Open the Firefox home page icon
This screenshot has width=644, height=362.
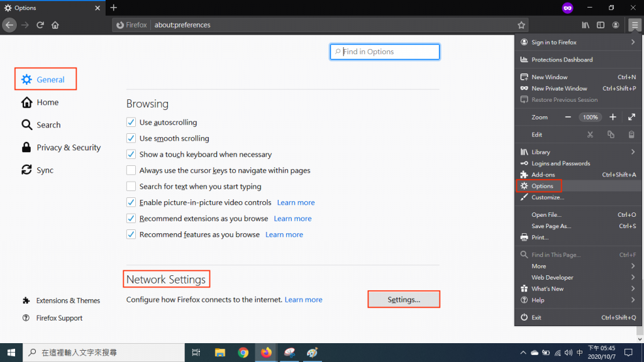[x=55, y=25]
